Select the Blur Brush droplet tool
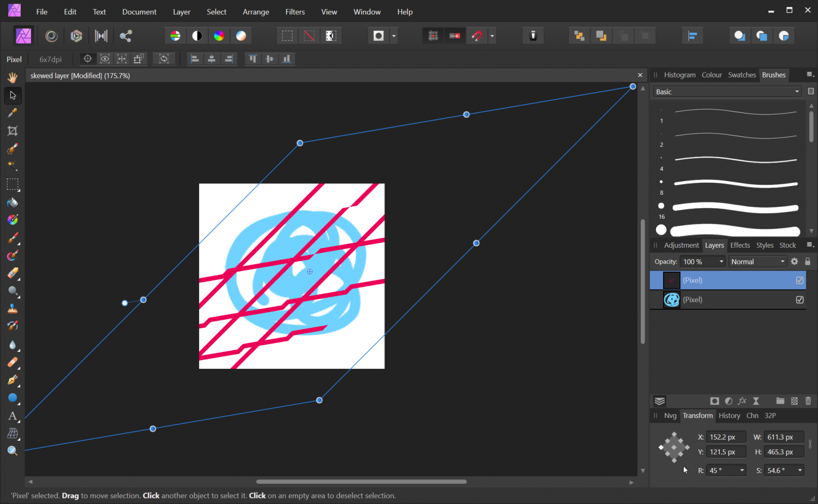The image size is (818, 504). pyautogui.click(x=13, y=345)
